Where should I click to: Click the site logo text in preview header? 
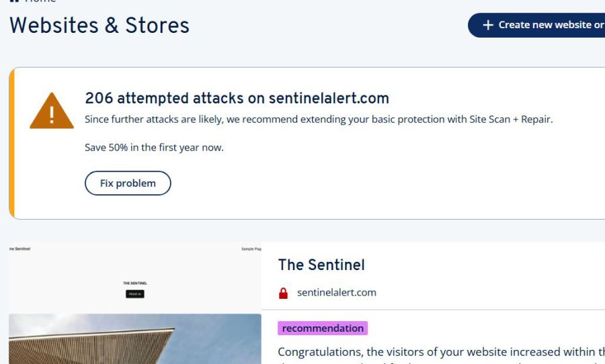coord(20,249)
